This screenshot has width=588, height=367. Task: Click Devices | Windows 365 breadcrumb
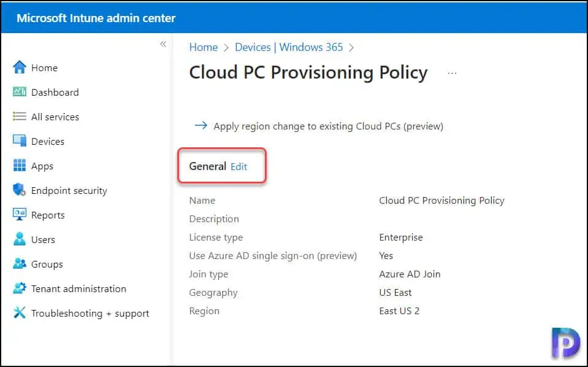click(289, 47)
